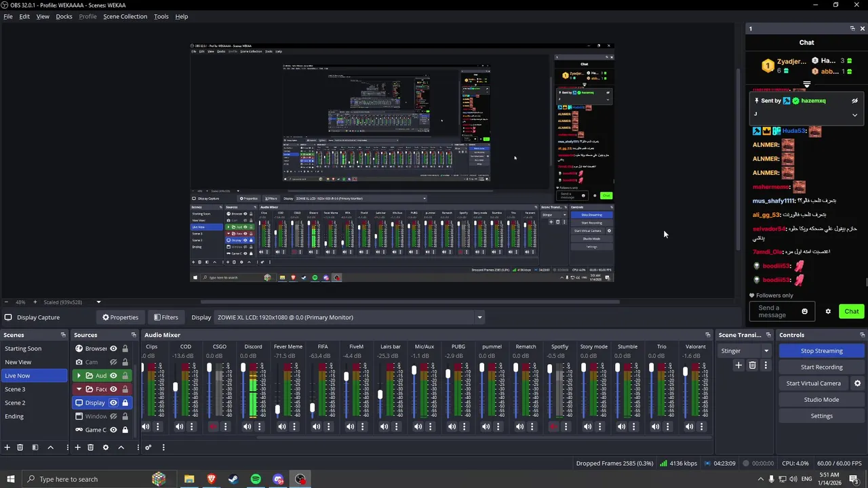
Task: Open transition properties three-dot menu
Action: click(766, 365)
